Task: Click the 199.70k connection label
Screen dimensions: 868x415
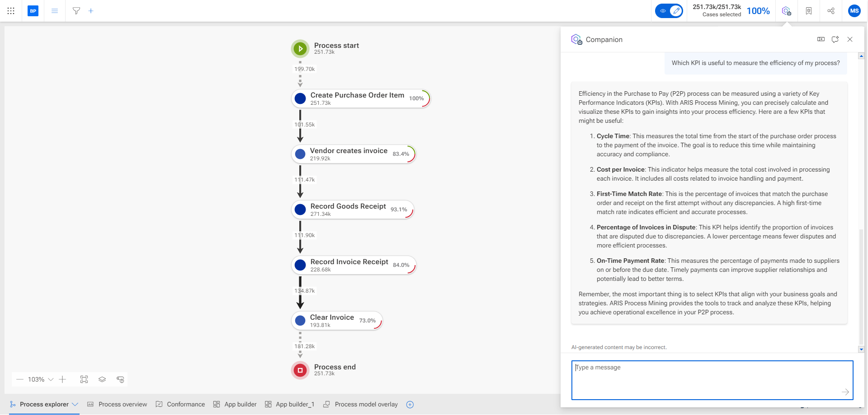Action: point(305,69)
